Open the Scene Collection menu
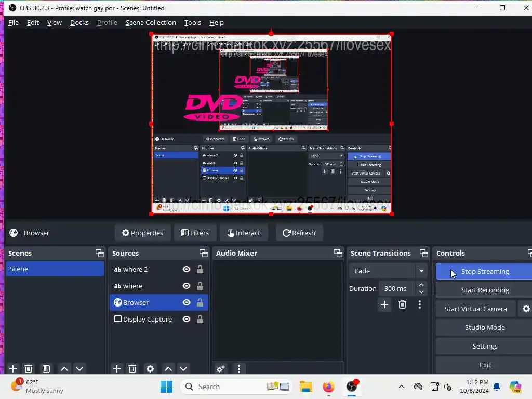 click(x=151, y=23)
